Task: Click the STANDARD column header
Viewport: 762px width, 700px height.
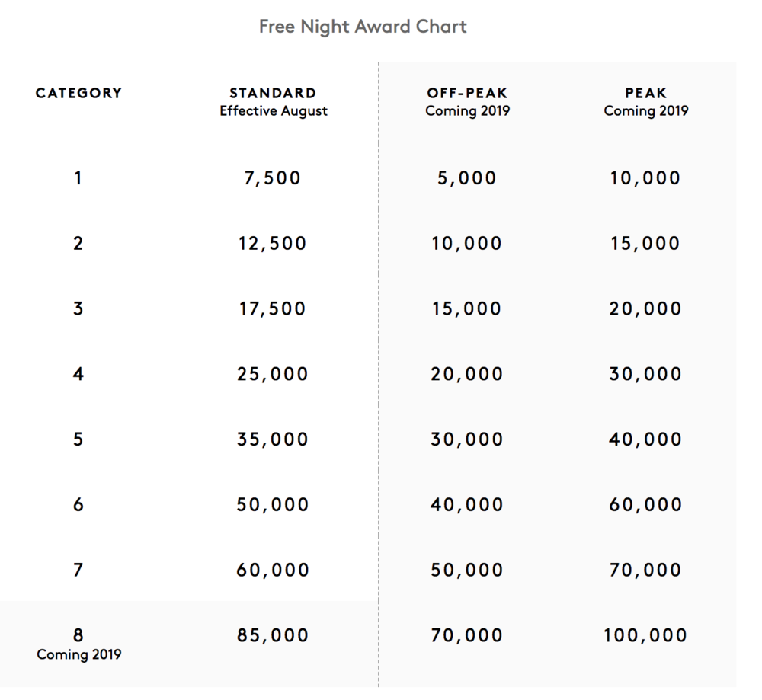Action: point(273,94)
